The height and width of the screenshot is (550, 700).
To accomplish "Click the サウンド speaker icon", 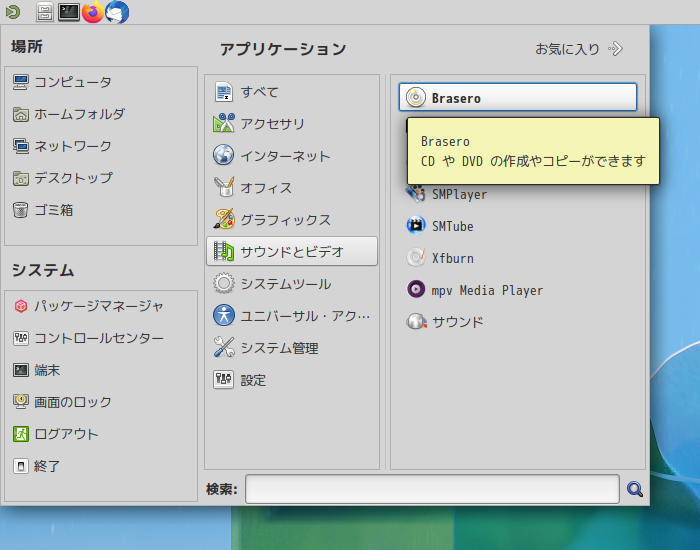I will tap(416, 321).
